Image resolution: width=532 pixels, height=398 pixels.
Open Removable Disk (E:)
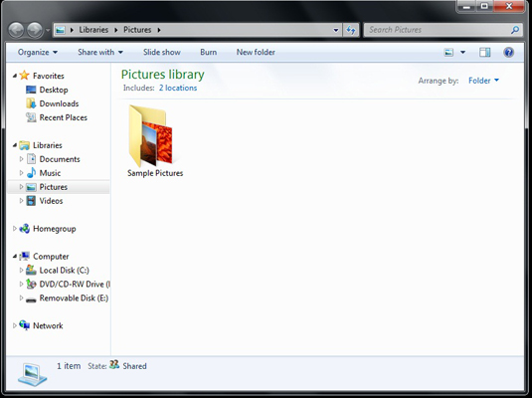tap(74, 298)
